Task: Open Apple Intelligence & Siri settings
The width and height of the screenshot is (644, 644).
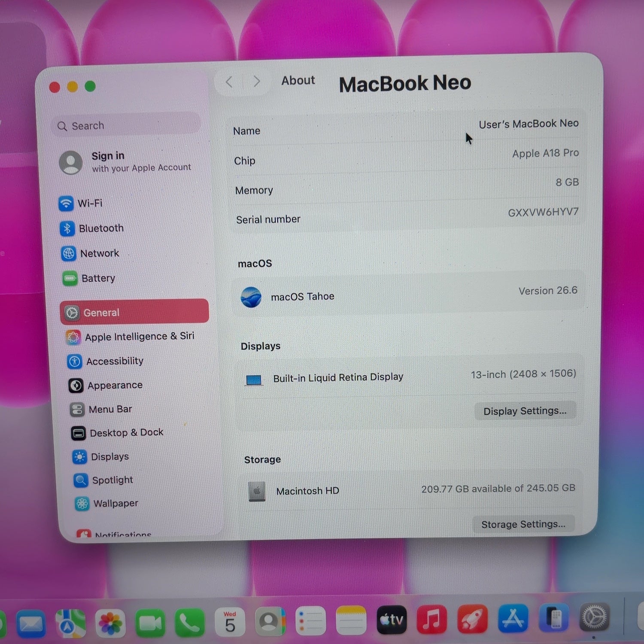Action: click(x=131, y=337)
